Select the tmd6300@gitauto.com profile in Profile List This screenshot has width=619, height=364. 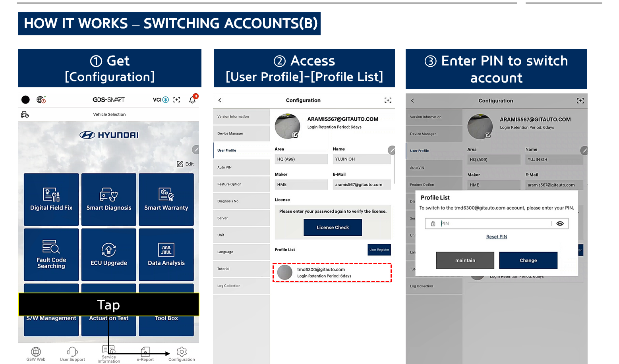pos(332,272)
